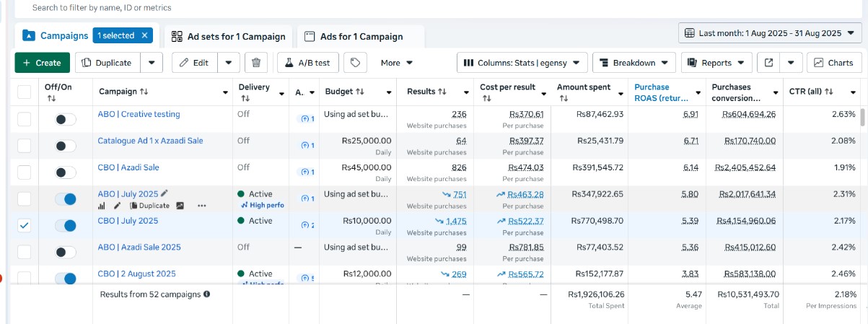
Task: Open the Breakdown dropdown
Action: point(634,63)
